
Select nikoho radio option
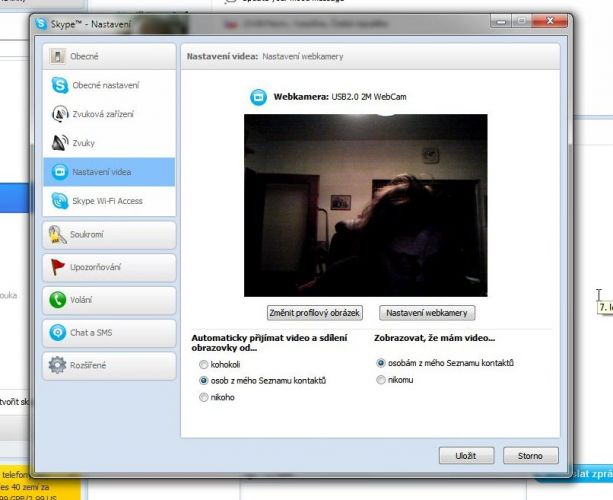[204, 397]
